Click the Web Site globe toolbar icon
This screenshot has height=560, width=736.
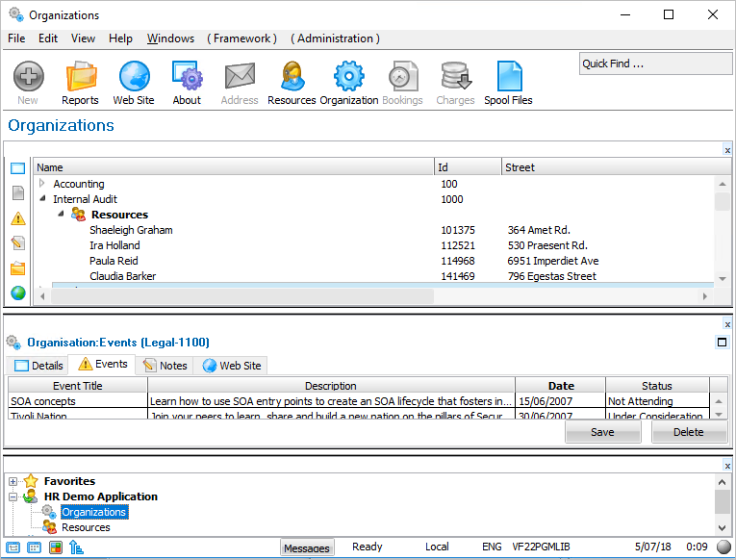133,82
